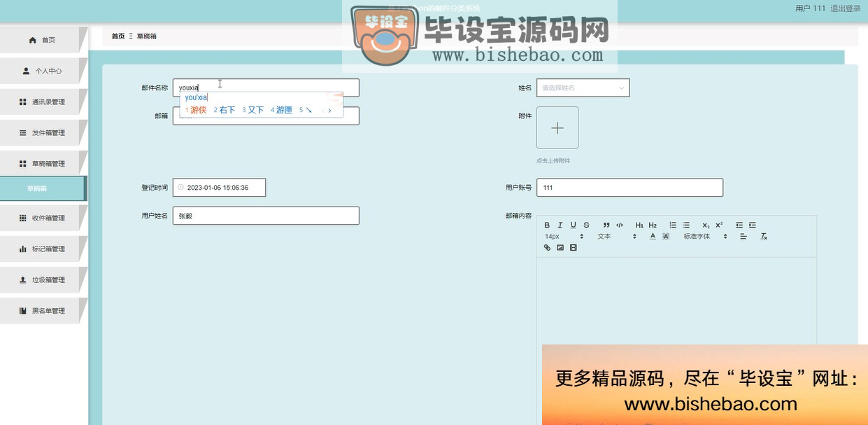The width and height of the screenshot is (868, 425).
Task: Apply strikethrough in the editor toolbar
Action: tap(586, 225)
